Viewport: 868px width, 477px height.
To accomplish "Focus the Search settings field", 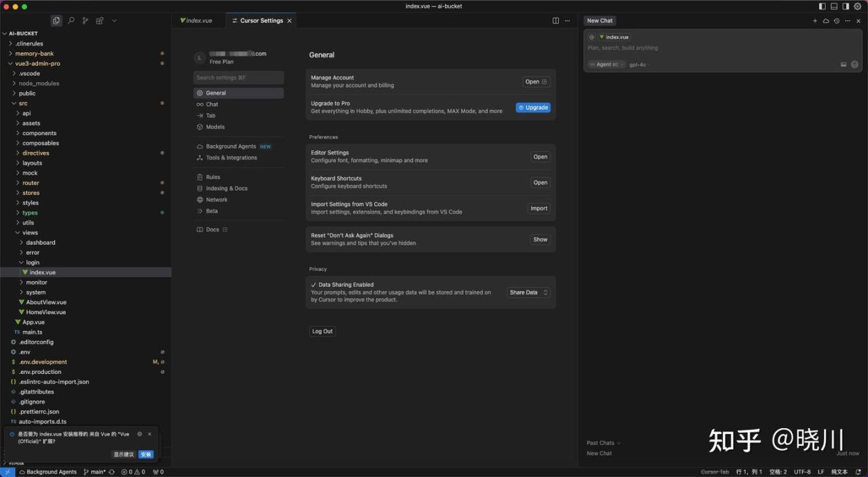I will tap(239, 77).
